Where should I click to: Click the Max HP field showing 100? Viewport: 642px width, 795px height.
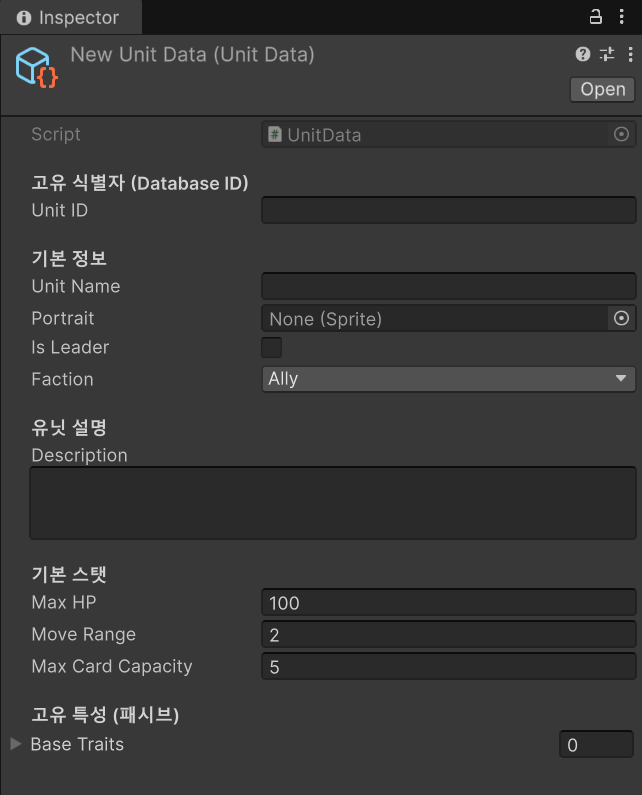point(448,602)
